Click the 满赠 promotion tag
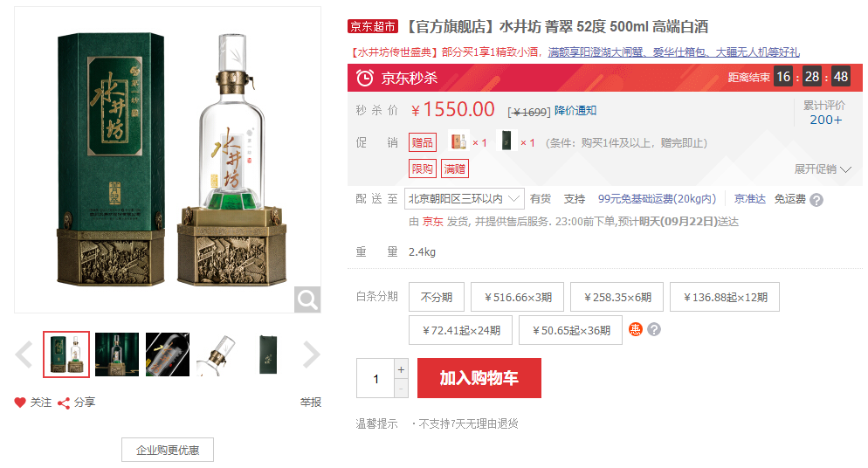The image size is (868, 468). pos(455,169)
